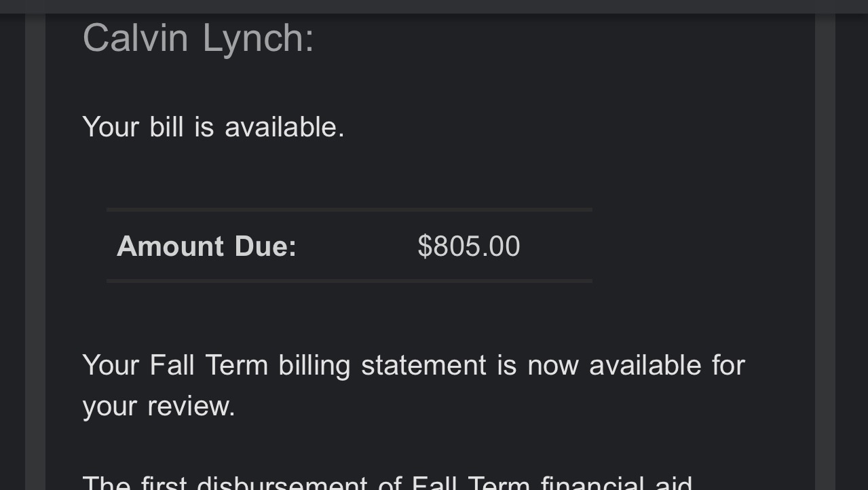The image size is (868, 490).
Task: Click the word "billing" in the paragraph
Action: pyautogui.click(x=314, y=365)
